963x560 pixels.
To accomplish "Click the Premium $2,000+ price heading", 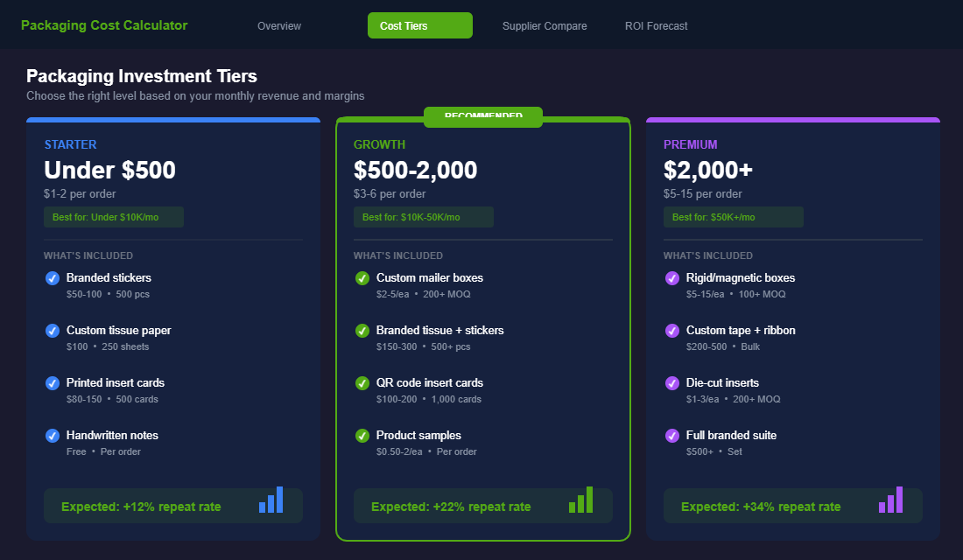I will (707, 170).
